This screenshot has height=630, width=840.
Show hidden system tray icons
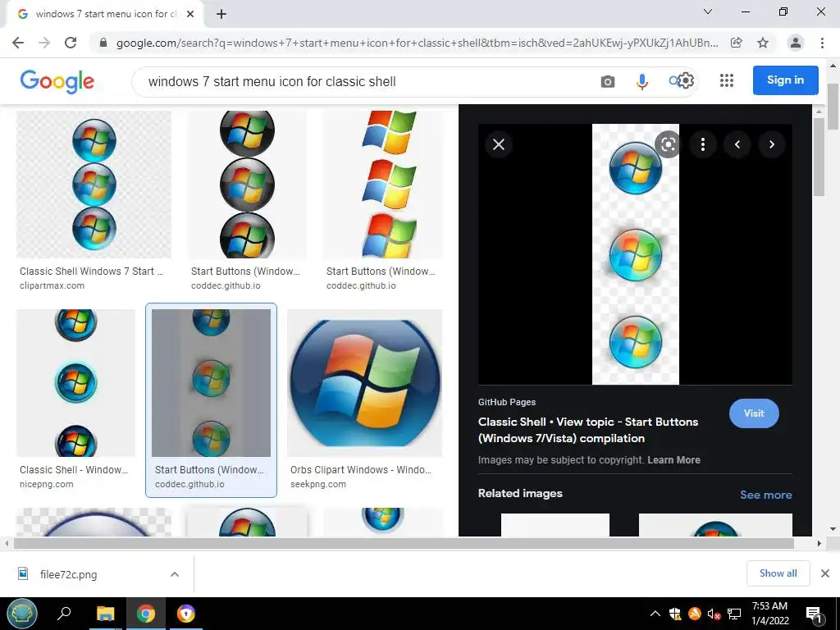click(655, 614)
